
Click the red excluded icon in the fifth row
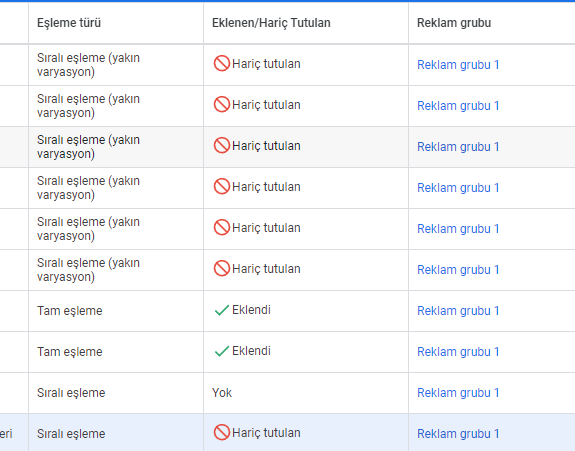point(222,228)
